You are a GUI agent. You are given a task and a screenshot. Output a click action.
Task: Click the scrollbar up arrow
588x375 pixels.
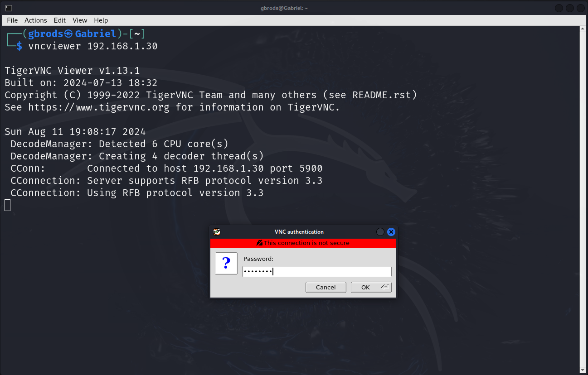(x=583, y=29)
